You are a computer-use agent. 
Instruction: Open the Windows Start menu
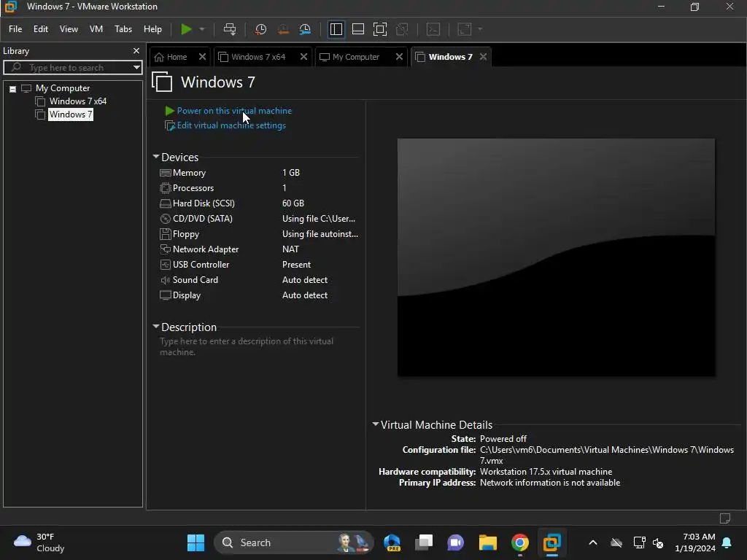[x=196, y=542]
